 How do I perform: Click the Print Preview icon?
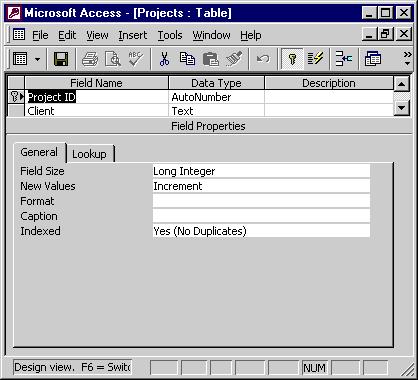pyautogui.click(x=113, y=59)
